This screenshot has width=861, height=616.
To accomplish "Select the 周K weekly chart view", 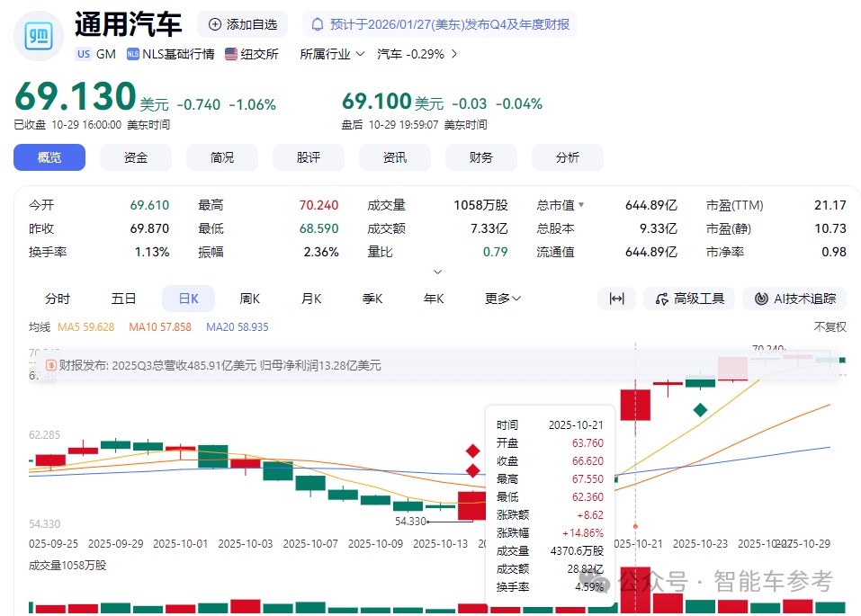I will click(x=249, y=298).
